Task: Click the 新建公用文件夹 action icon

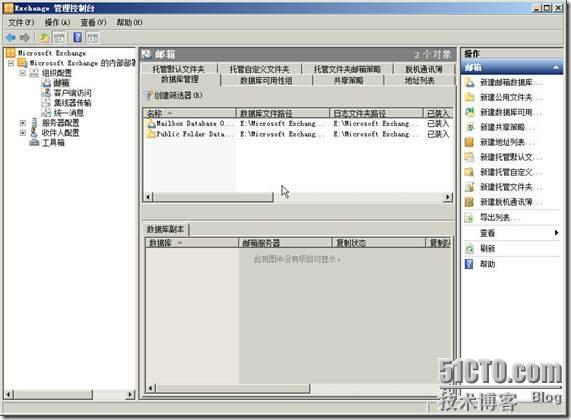Action: tap(470, 97)
